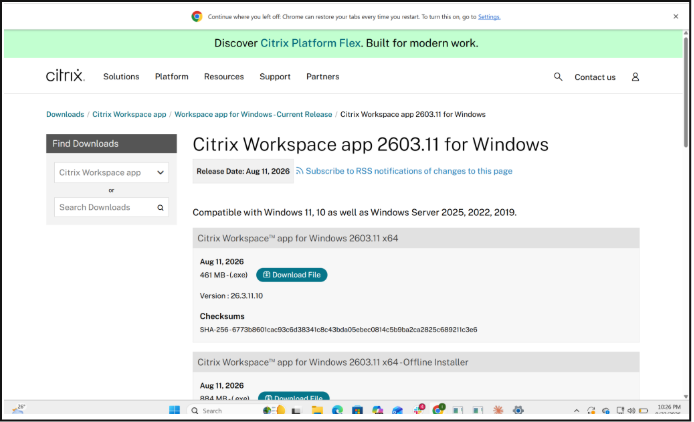The image size is (694, 422).
Task: Open Slack from the taskbar
Action: click(x=418, y=409)
